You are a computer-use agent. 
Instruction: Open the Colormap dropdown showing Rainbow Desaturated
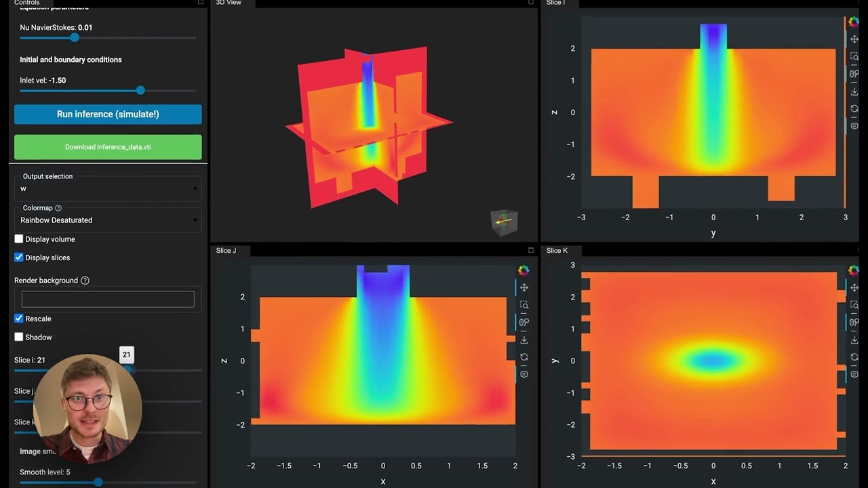[107, 220]
